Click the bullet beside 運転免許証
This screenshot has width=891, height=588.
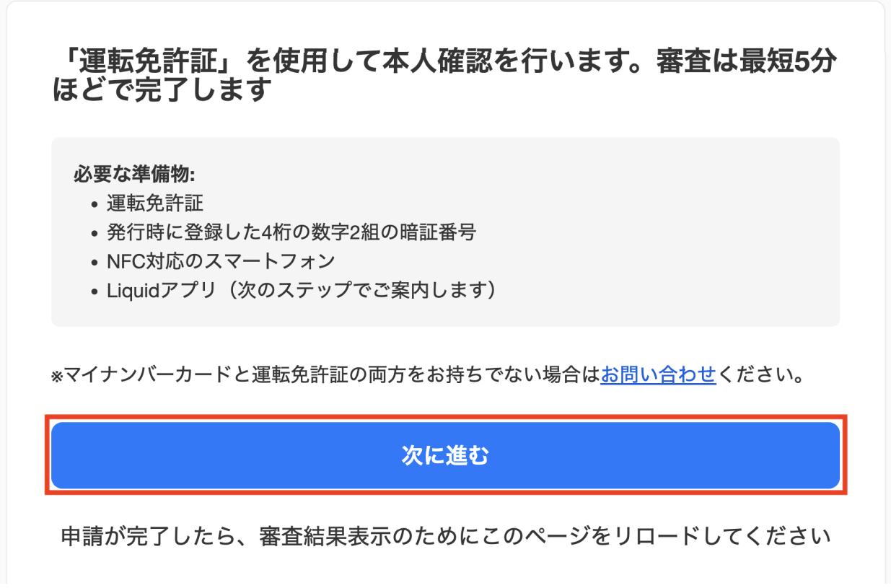[95, 206]
